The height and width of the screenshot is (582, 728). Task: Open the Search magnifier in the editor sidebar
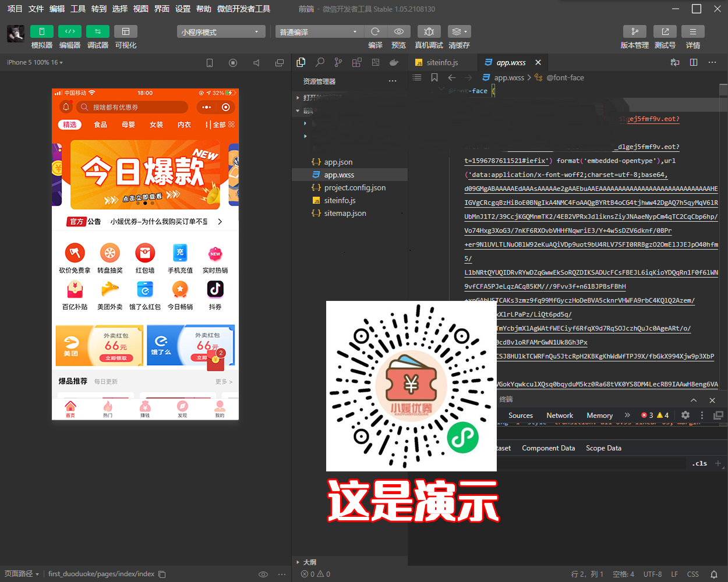click(x=320, y=62)
